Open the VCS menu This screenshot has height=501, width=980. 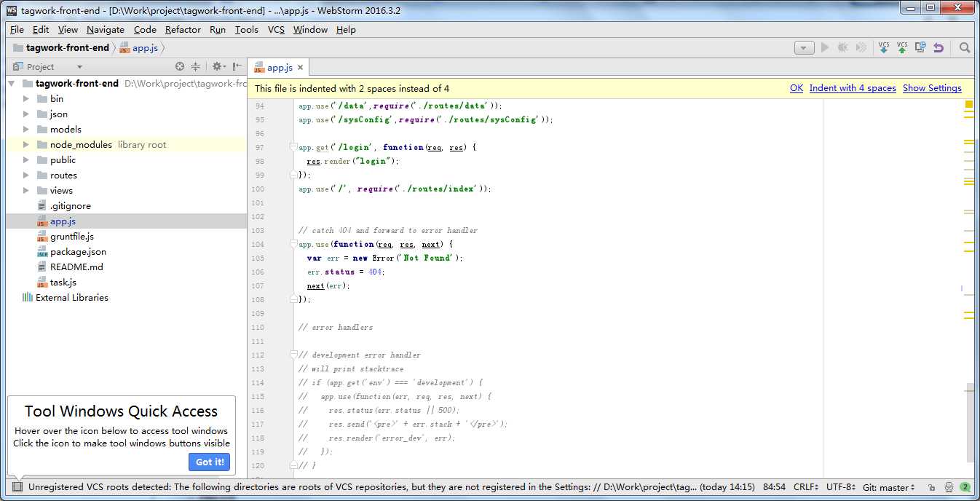[x=276, y=29]
